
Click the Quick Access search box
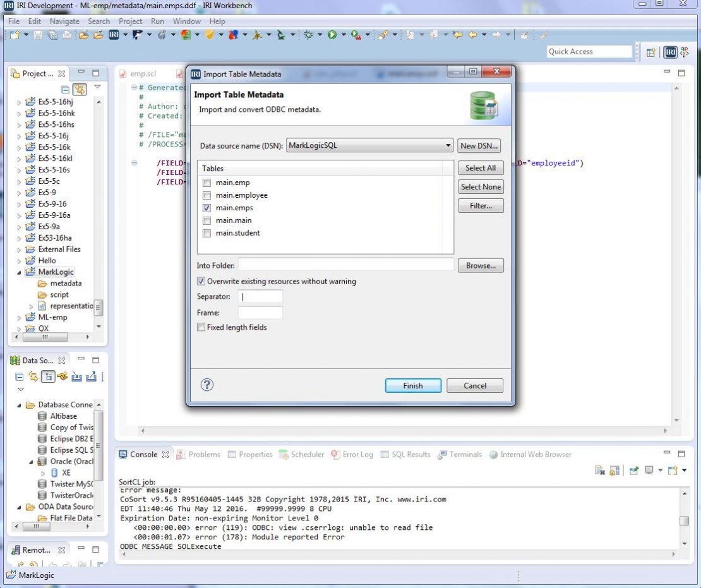tap(589, 51)
